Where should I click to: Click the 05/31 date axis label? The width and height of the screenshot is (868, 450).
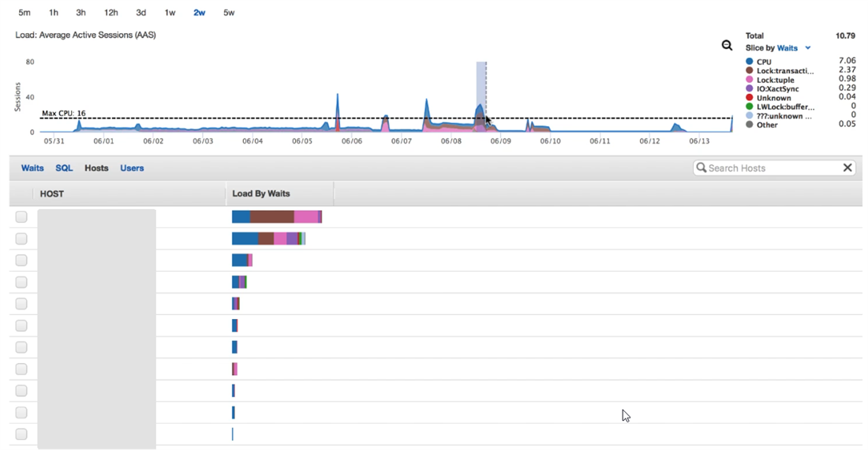[54, 141]
